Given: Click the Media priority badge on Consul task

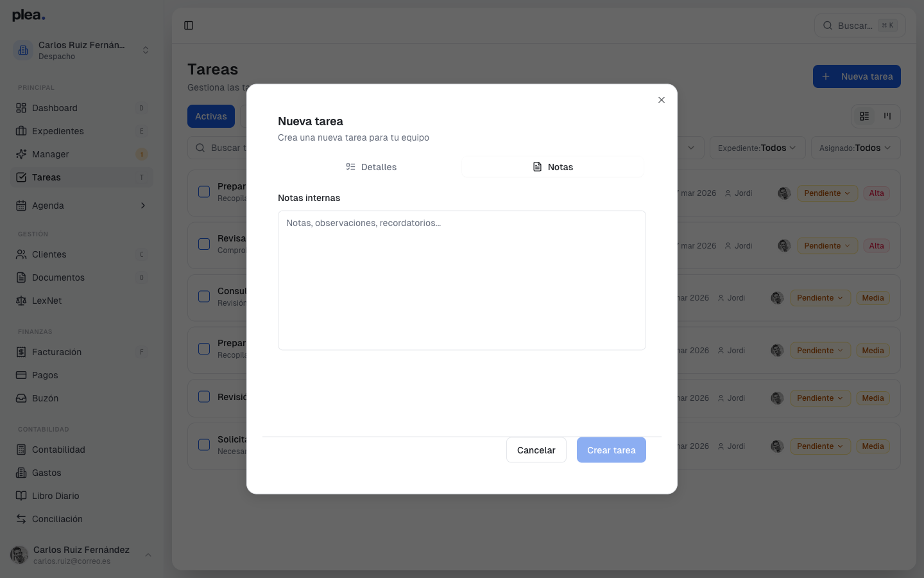Looking at the screenshot, I should (x=873, y=298).
